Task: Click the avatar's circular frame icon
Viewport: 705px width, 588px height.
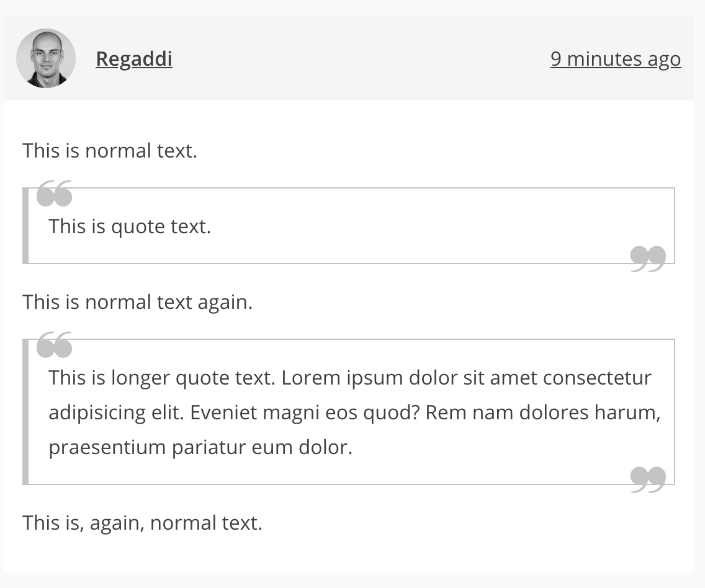Action: tap(46, 58)
